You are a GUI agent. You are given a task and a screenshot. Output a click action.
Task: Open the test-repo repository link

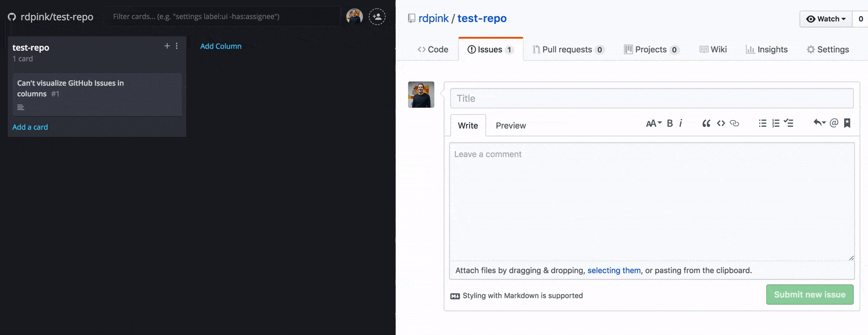tap(482, 19)
